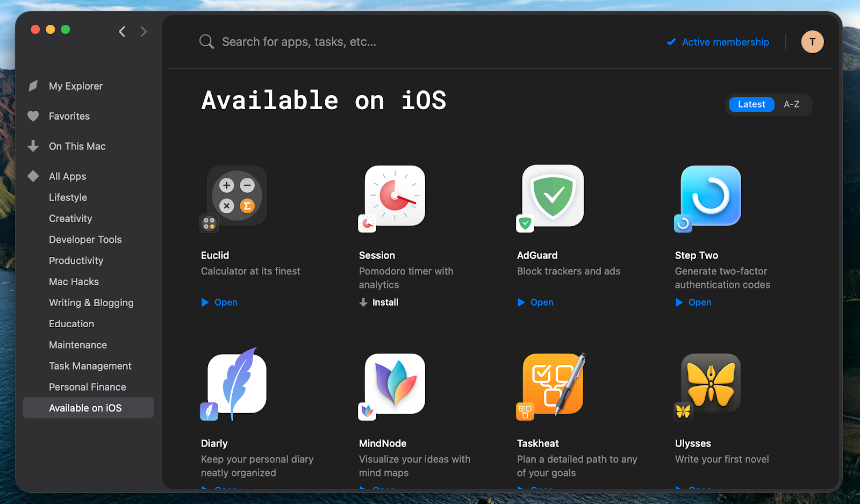Screen dimensions: 860x504
Task: Click the search field for apps and tasks
Action: (x=299, y=42)
